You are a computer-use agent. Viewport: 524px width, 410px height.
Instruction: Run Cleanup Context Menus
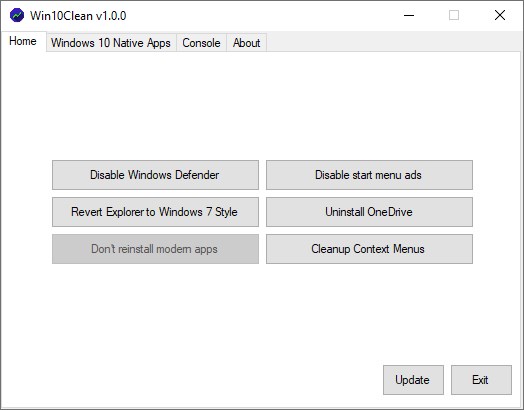[x=369, y=249]
